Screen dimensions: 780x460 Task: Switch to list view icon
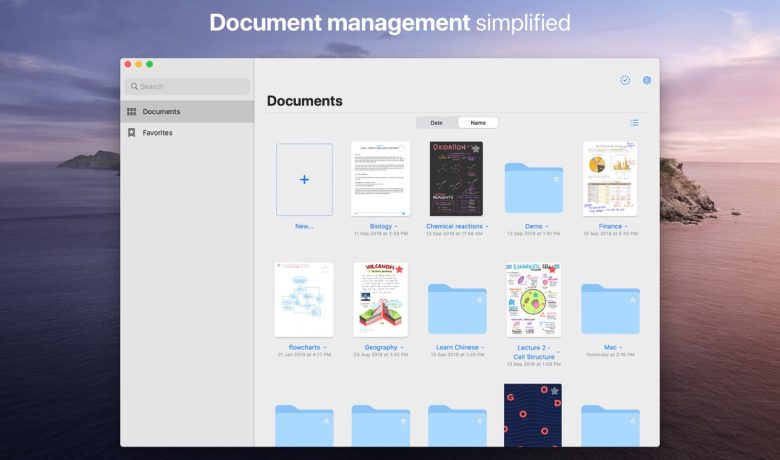(634, 123)
